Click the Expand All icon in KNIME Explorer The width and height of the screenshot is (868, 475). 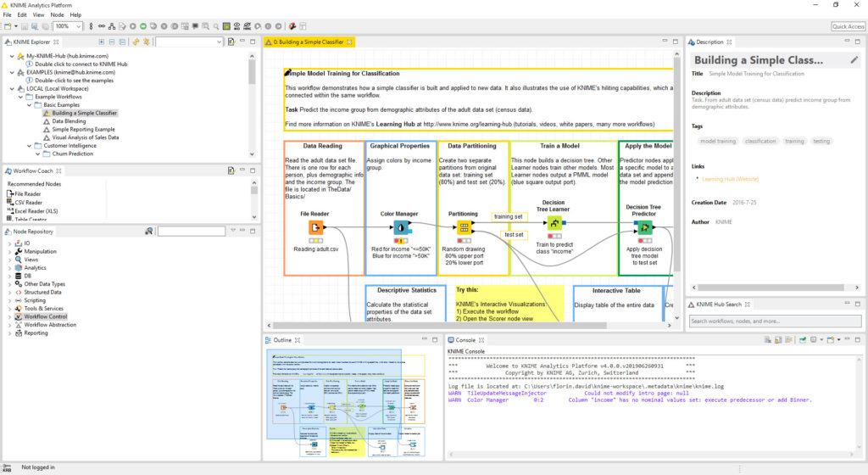pos(102,42)
